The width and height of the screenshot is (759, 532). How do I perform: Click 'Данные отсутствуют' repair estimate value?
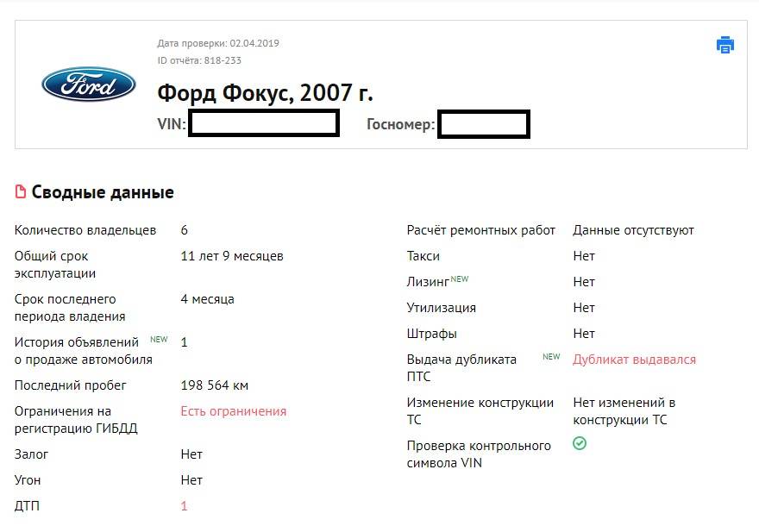point(633,230)
